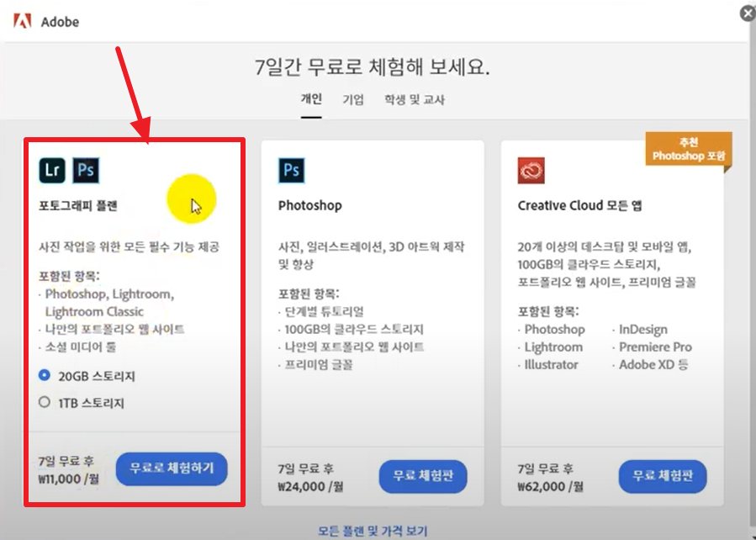Switch to the 기업 tab
Image resolution: width=756 pixels, height=540 pixels.
(353, 100)
